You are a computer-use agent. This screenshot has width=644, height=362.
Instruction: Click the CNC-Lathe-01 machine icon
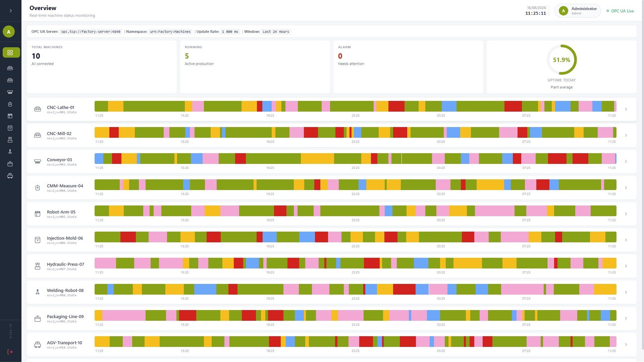[38, 109]
